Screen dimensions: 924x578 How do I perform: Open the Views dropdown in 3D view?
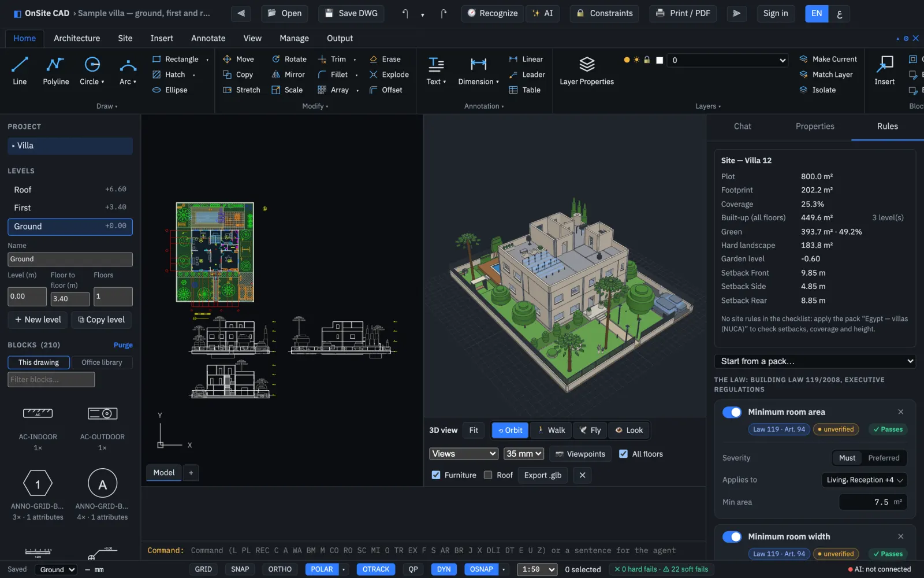tap(464, 454)
